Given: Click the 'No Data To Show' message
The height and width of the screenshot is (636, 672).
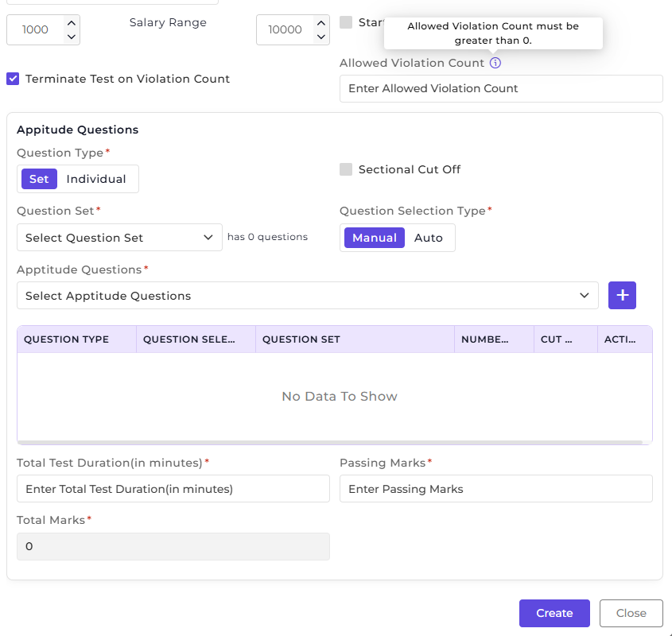Looking at the screenshot, I should 340,397.
